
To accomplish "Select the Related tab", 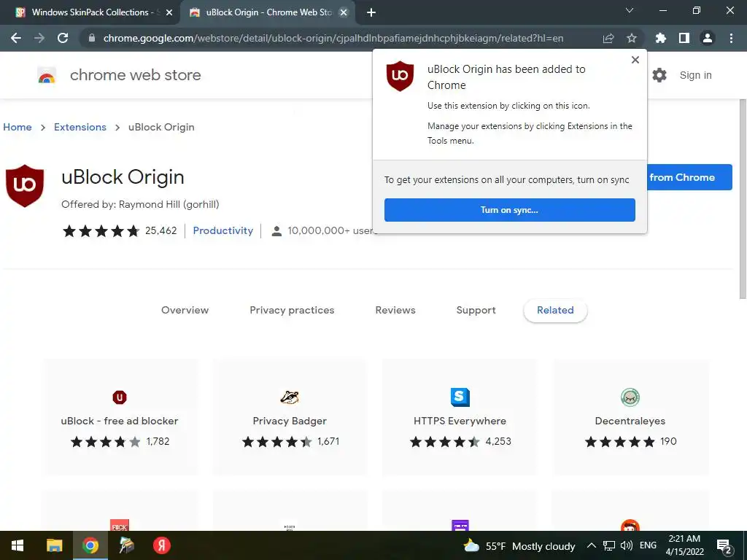I will coord(555,311).
